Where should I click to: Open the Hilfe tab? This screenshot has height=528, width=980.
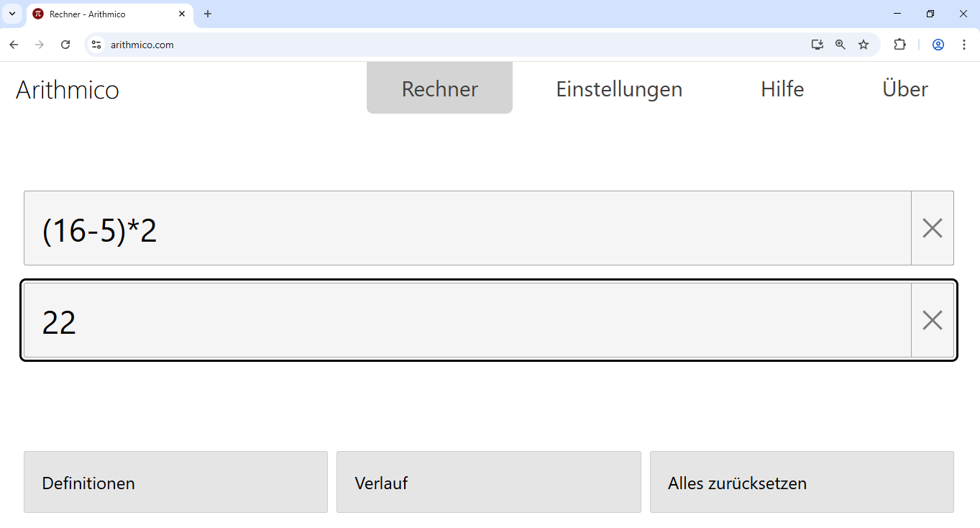coord(782,89)
